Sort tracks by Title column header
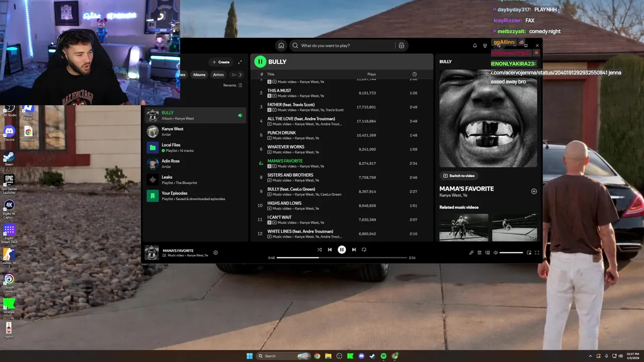This screenshot has height=362, width=644. [271, 74]
